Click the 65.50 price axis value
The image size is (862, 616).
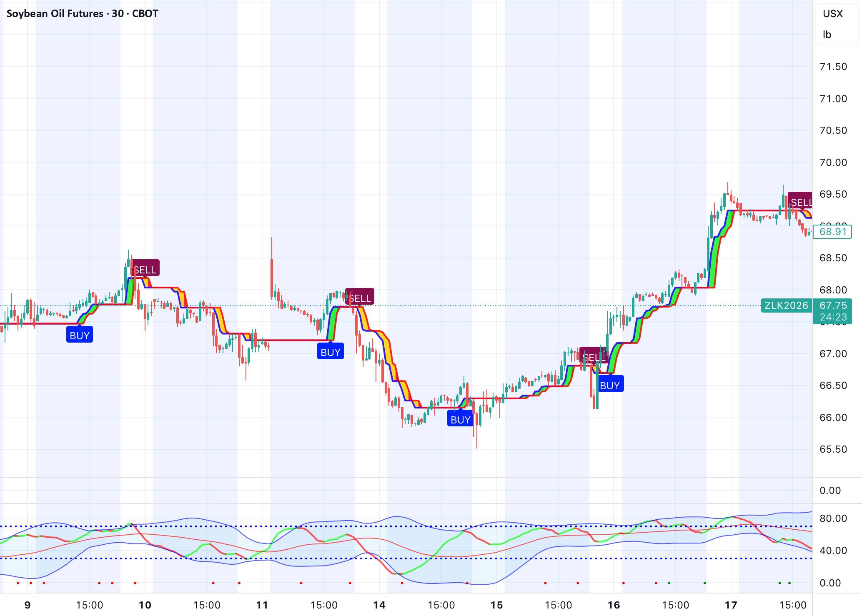(833, 449)
